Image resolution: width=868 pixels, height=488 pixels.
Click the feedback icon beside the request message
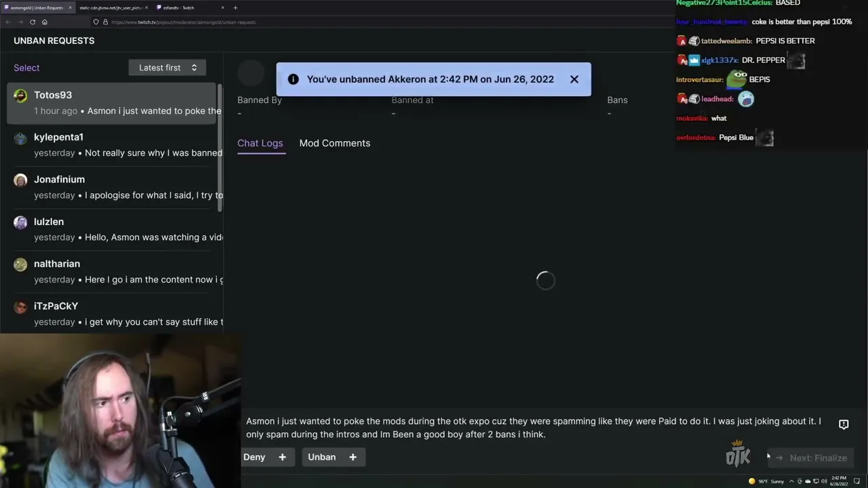point(844,424)
